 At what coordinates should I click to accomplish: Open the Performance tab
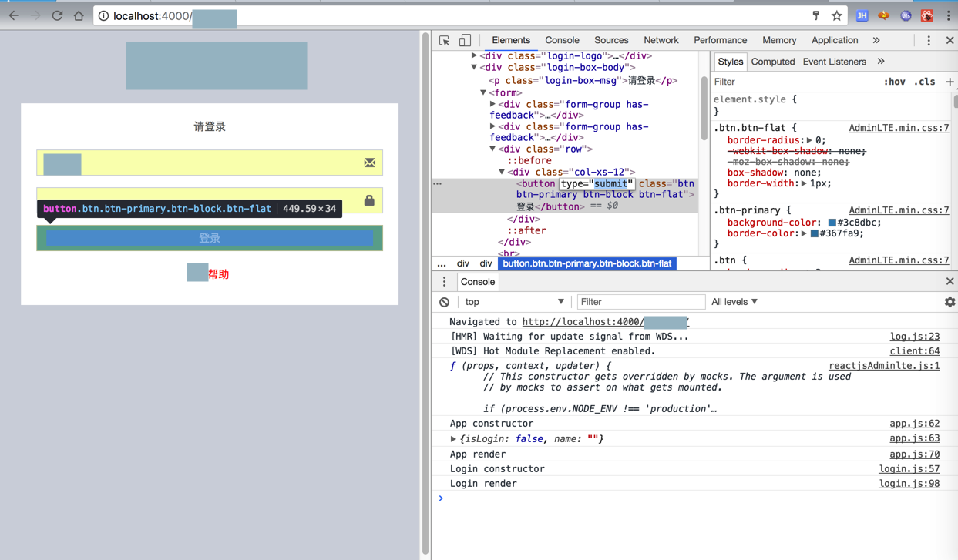point(720,40)
